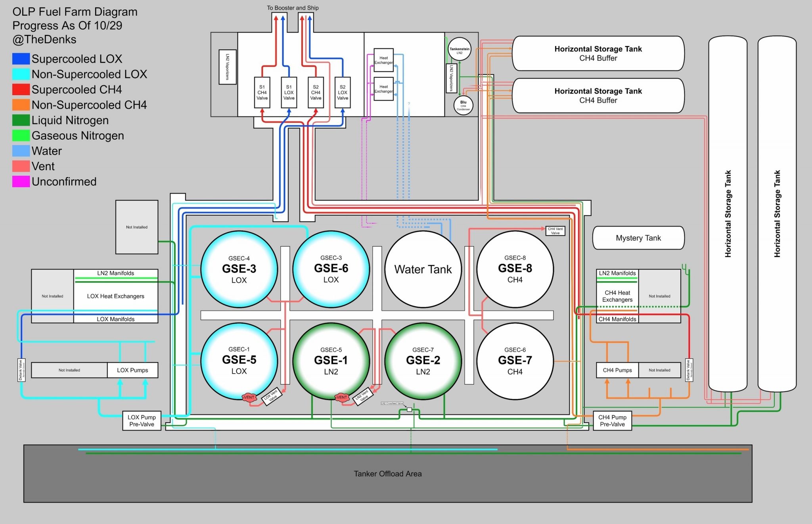
Task: Click the CH4 Vent Valve box
Action: 555,231
